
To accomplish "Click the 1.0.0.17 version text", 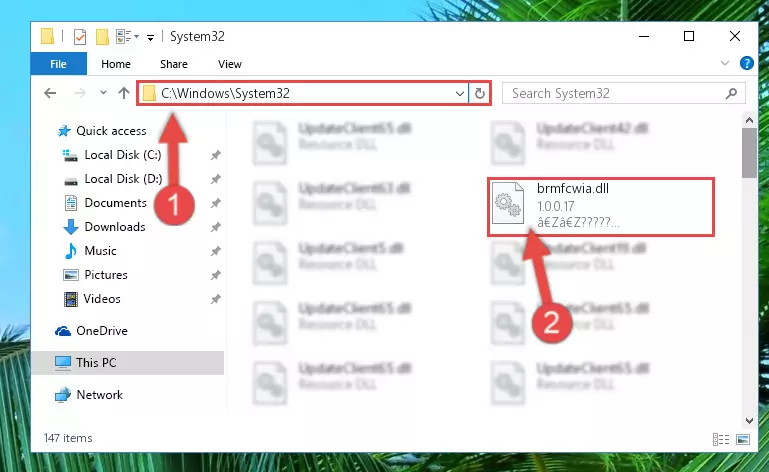I will 555,207.
